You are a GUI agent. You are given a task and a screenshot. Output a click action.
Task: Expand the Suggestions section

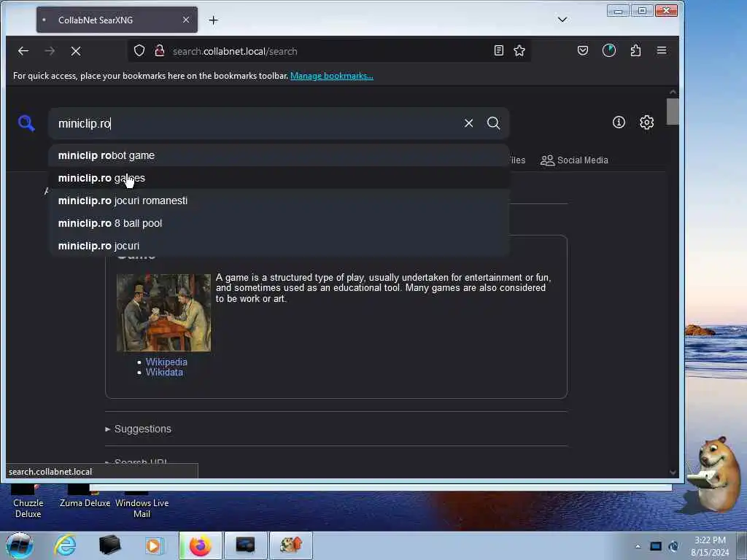[138, 429]
